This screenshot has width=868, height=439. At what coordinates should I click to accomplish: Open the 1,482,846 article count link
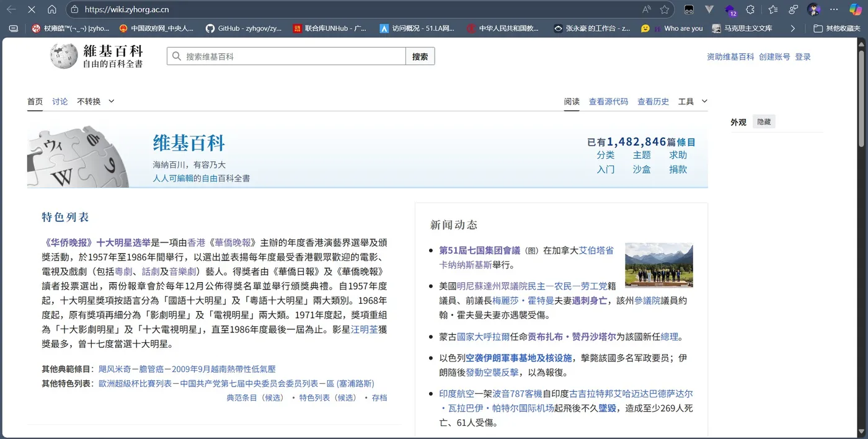(636, 142)
